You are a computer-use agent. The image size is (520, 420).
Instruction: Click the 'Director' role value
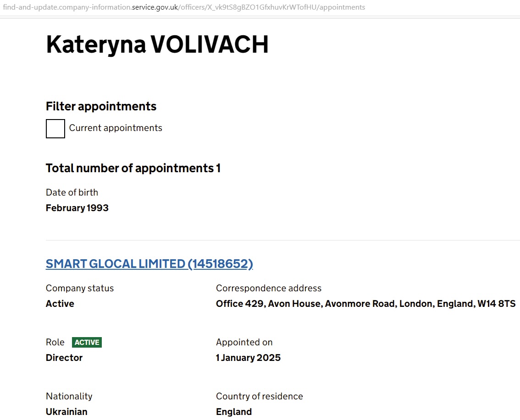coord(64,358)
